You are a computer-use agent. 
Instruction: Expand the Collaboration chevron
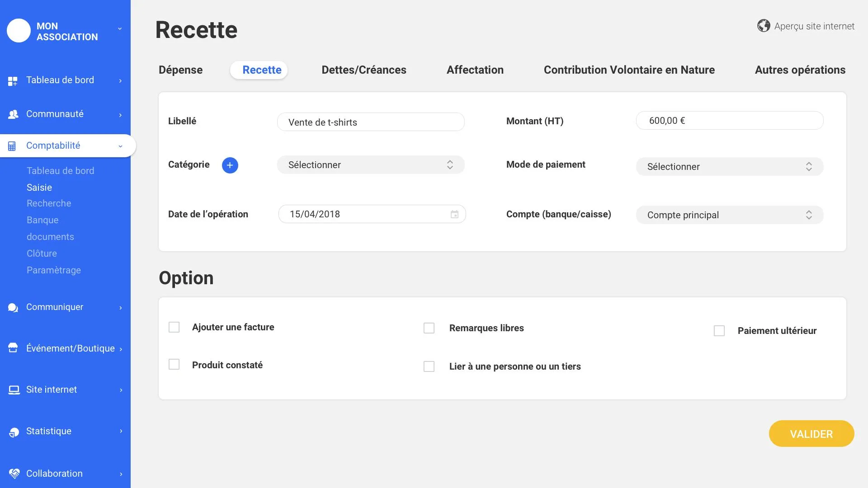click(x=121, y=474)
